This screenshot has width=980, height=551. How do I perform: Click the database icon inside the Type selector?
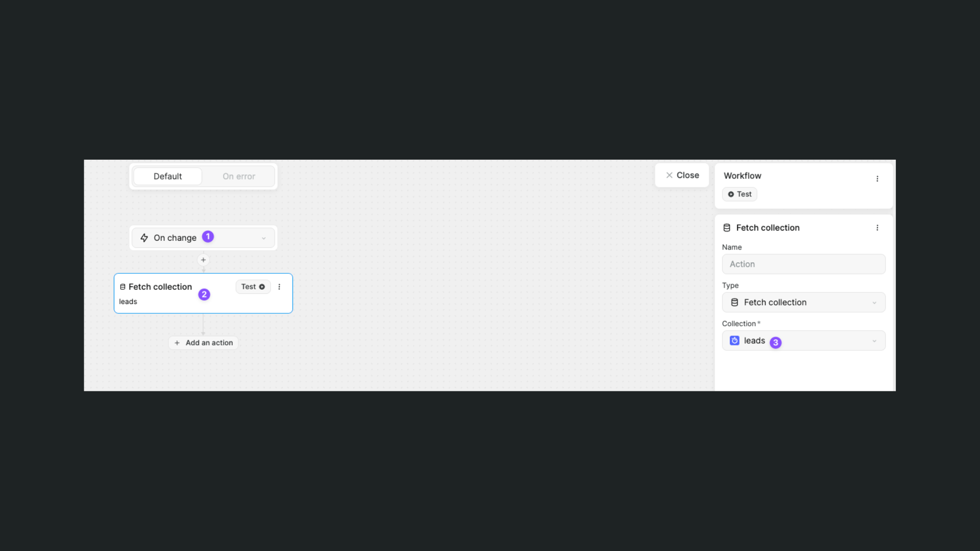pos(734,302)
